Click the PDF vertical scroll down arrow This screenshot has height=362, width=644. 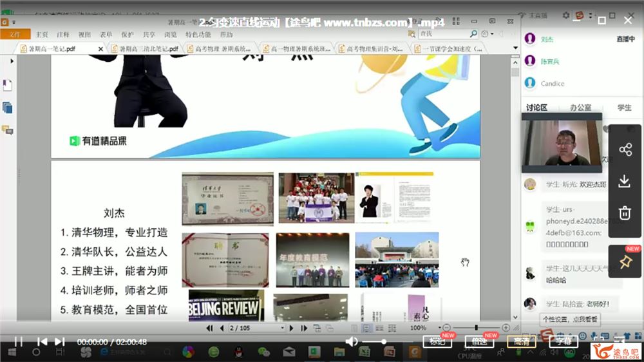tap(515, 317)
